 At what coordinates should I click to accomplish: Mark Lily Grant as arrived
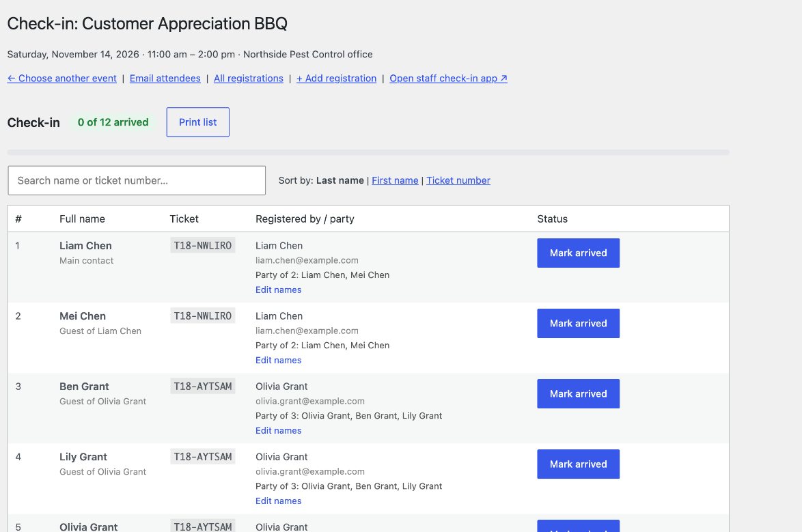579,464
